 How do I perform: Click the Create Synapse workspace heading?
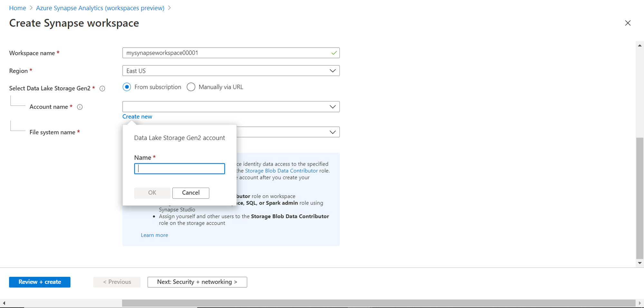[74, 23]
